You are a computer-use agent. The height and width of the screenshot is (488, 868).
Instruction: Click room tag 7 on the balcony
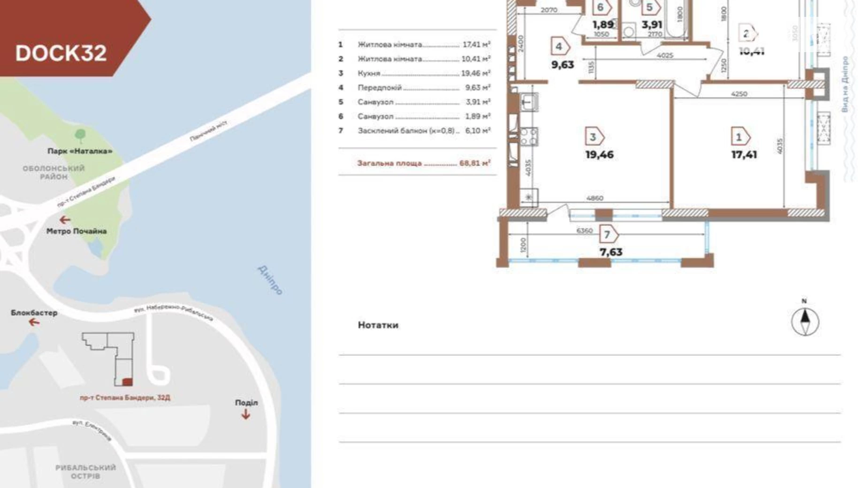(x=608, y=234)
